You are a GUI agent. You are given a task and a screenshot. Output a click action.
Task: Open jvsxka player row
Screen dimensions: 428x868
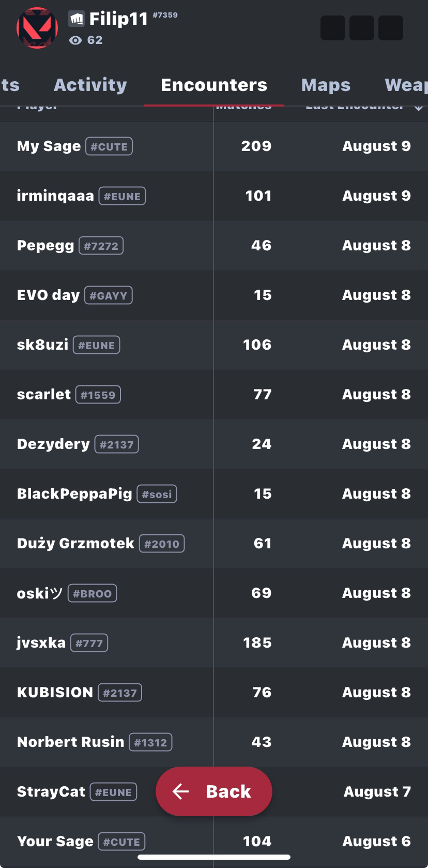pos(41,642)
